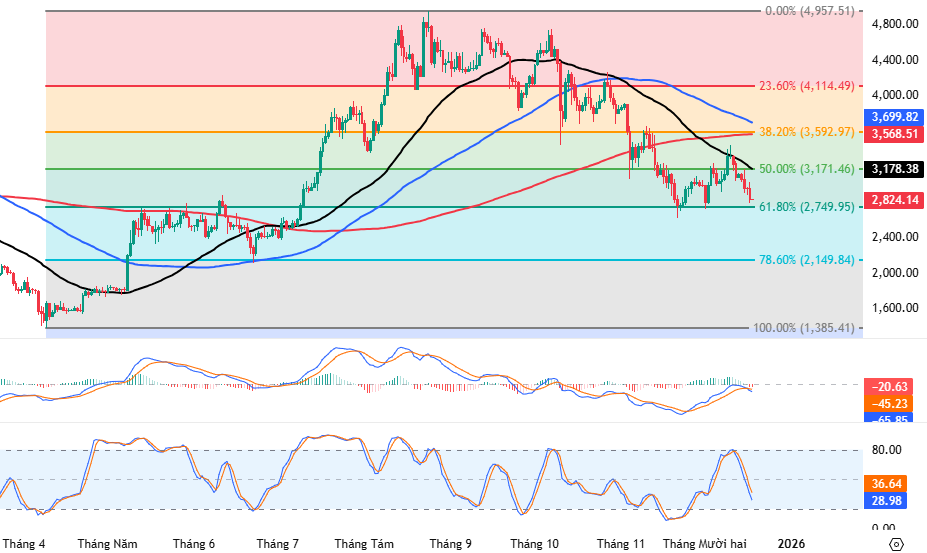Select the black 3,178.38 moving average price tag
The image size is (927, 553).
point(895,169)
